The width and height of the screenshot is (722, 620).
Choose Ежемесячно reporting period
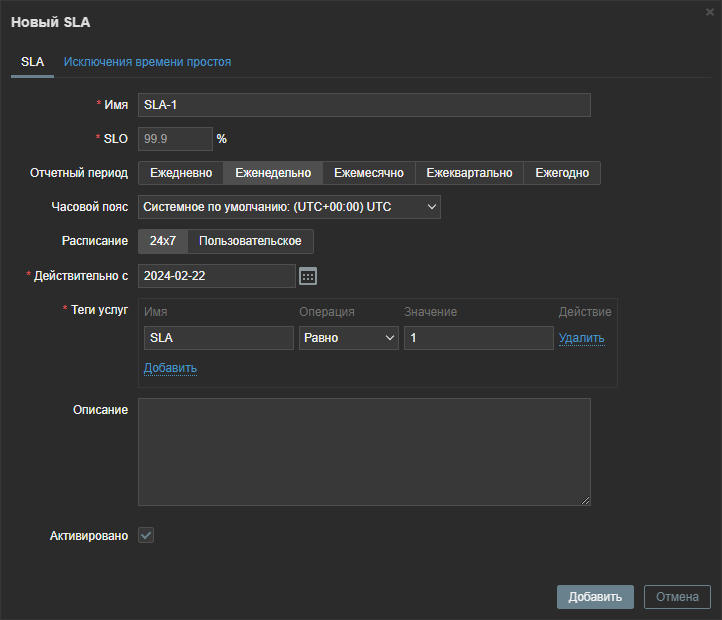[x=368, y=173]
